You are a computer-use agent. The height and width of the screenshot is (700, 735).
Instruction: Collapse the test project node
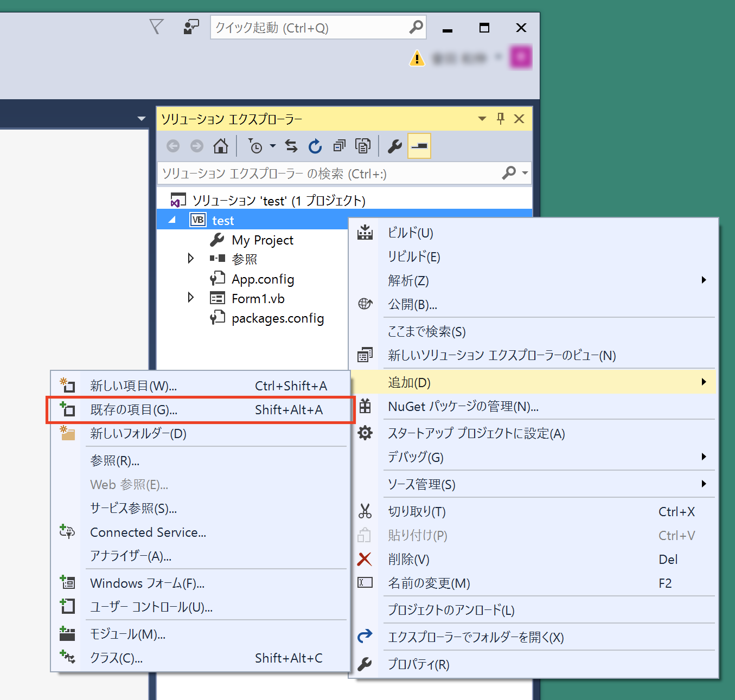point(172,220)
